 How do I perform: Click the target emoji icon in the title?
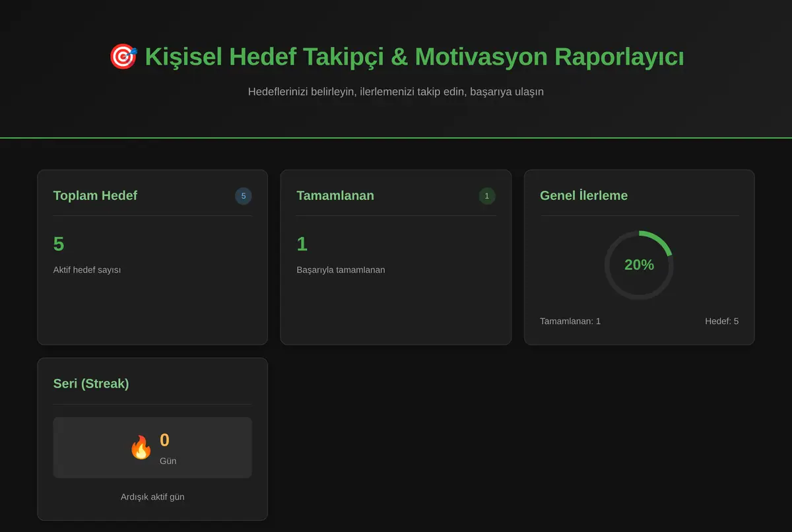[x=123, y=57]
